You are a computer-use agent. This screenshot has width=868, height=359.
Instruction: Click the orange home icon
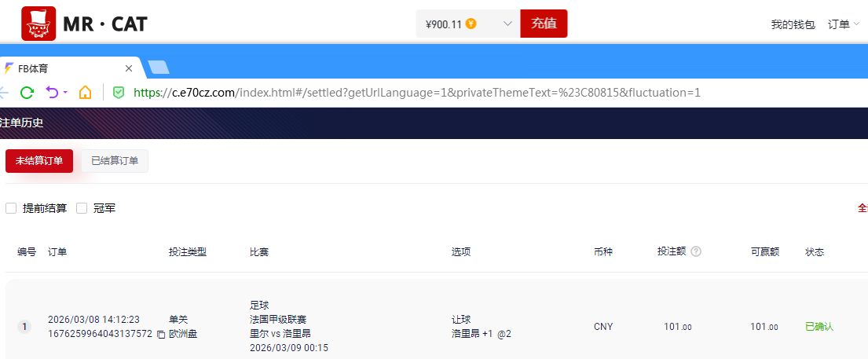85,92
